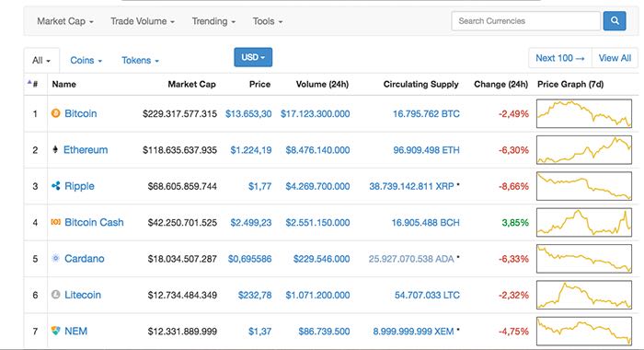Sort by Volume (24h) header
The height and width of the screenshot is (350, 644).
[322, 84]
